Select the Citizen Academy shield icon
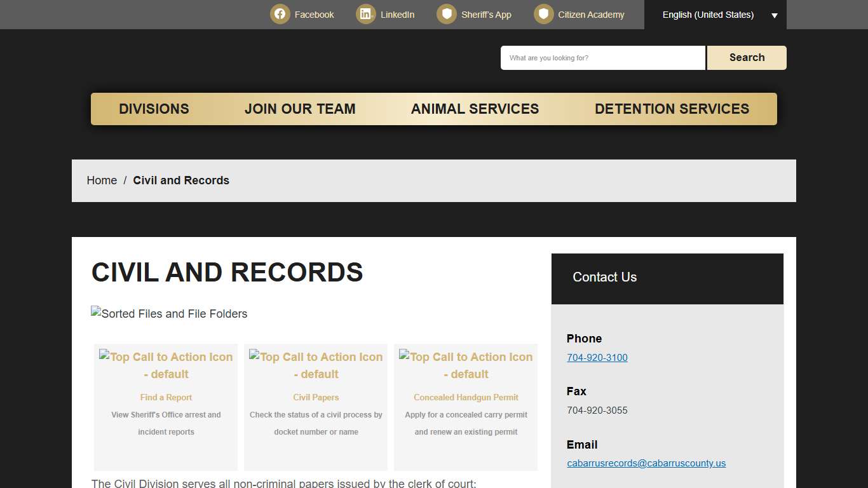This screenshot has width=868, height=488. pyautogui.click(x=544, y=14)
